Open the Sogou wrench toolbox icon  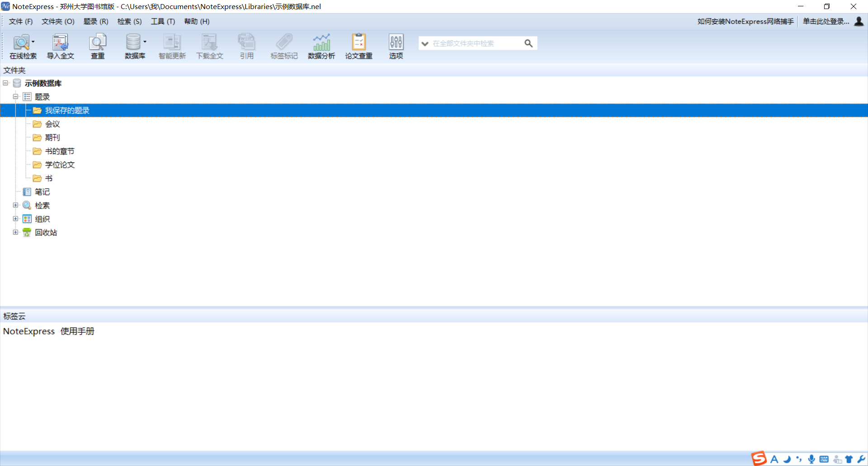(x=861, y=459)
